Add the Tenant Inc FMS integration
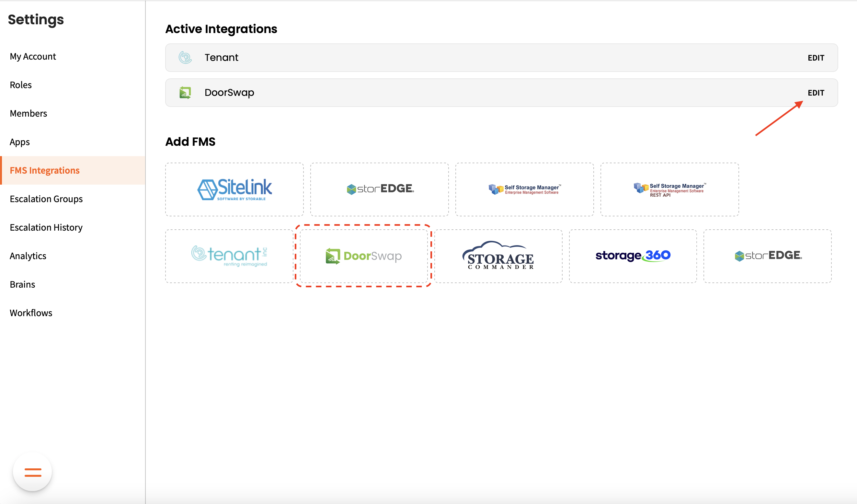This screenshot has height=504, width=857. [229, 256]
